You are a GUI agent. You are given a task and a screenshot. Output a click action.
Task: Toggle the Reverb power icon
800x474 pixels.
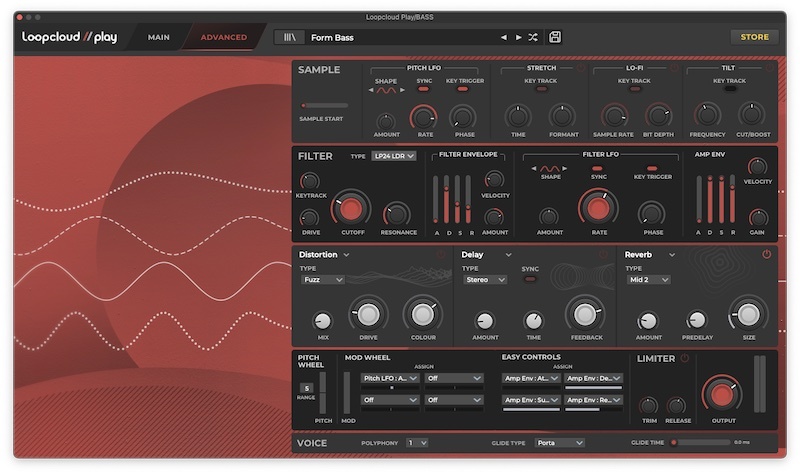point(766,254)
